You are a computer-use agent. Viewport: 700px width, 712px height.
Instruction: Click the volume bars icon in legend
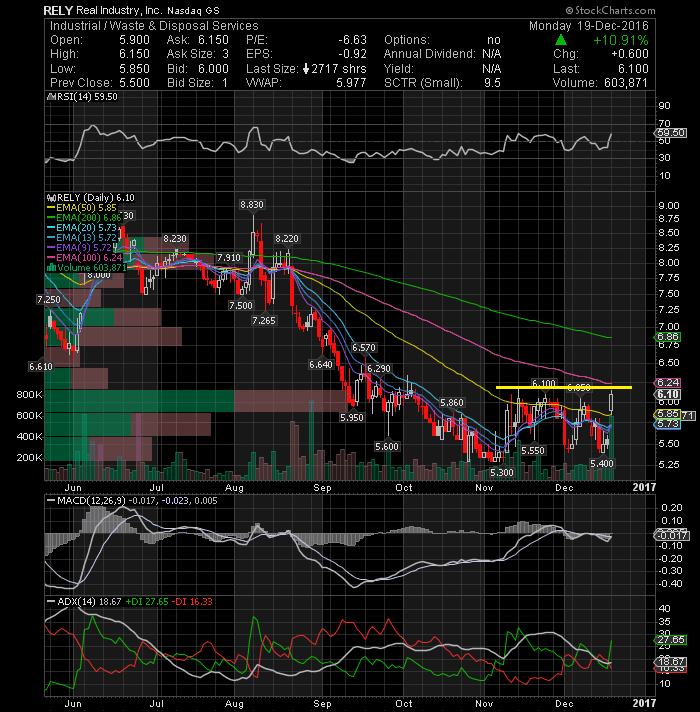51,268
